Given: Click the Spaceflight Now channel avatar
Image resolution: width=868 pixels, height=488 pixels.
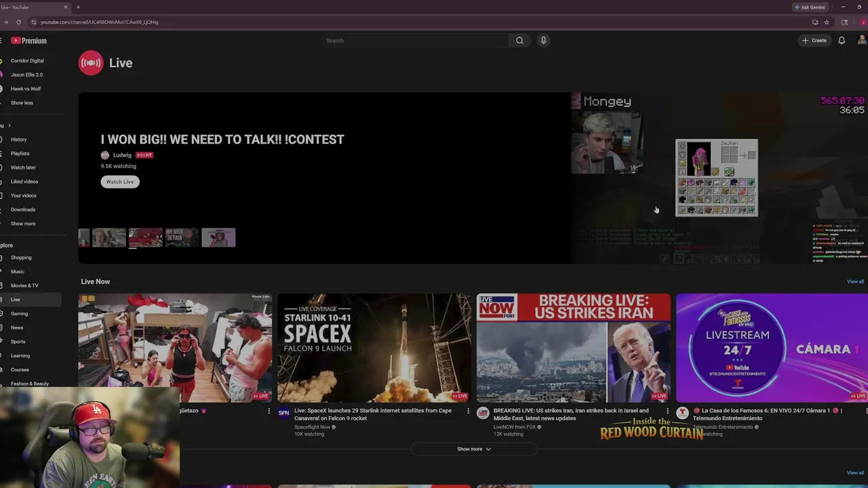Looking at the screenshot, I should tap(283, 413).
